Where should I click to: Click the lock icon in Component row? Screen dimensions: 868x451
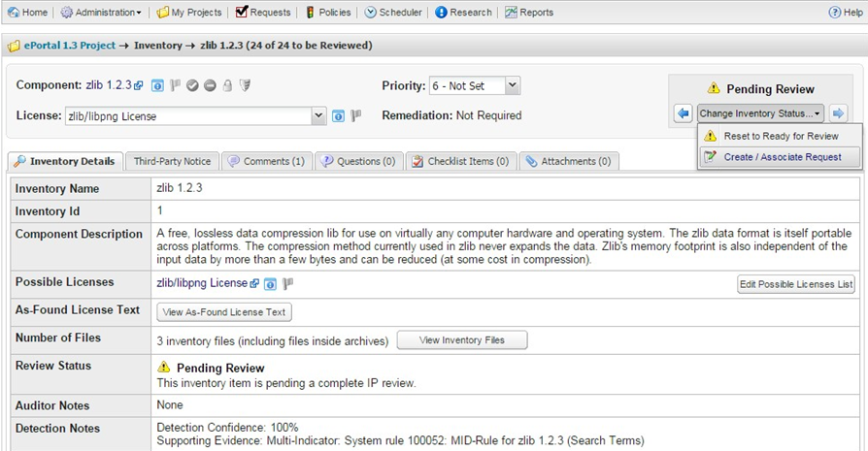pos(227,86)
